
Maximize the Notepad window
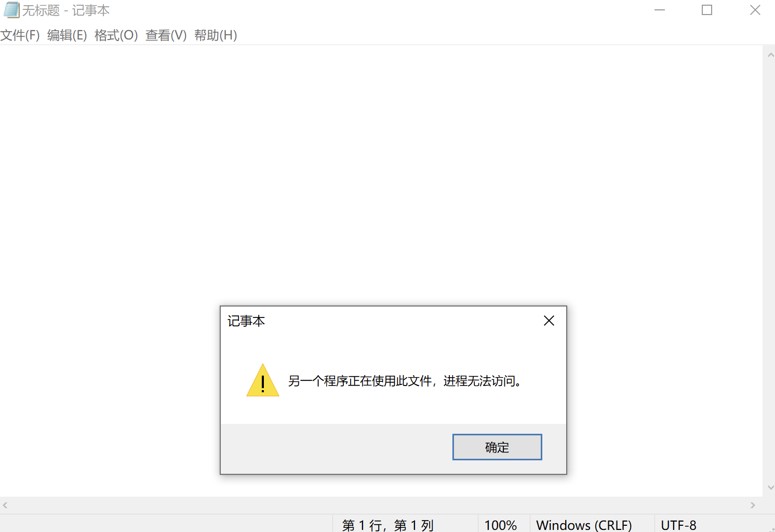click(707, 10)
